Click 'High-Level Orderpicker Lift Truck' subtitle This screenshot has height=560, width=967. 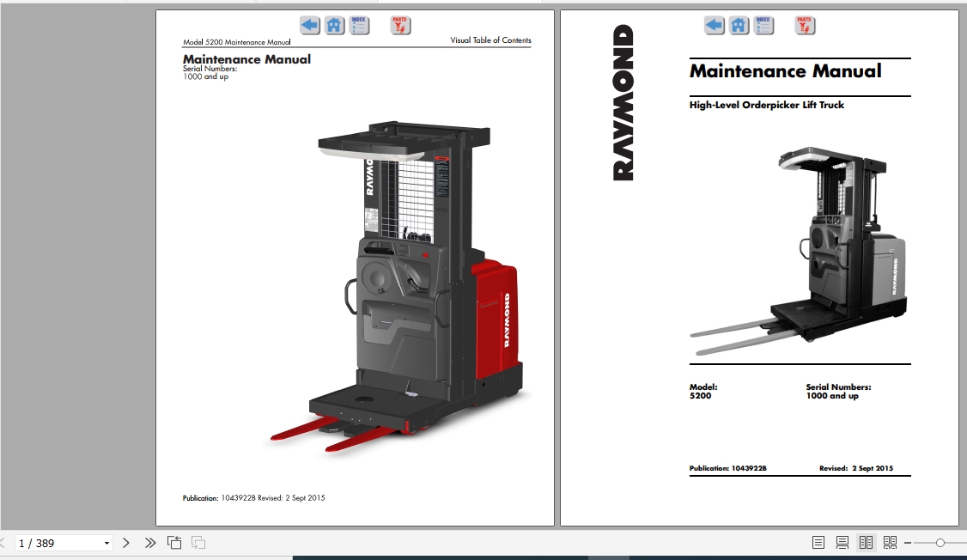[767, 105]
